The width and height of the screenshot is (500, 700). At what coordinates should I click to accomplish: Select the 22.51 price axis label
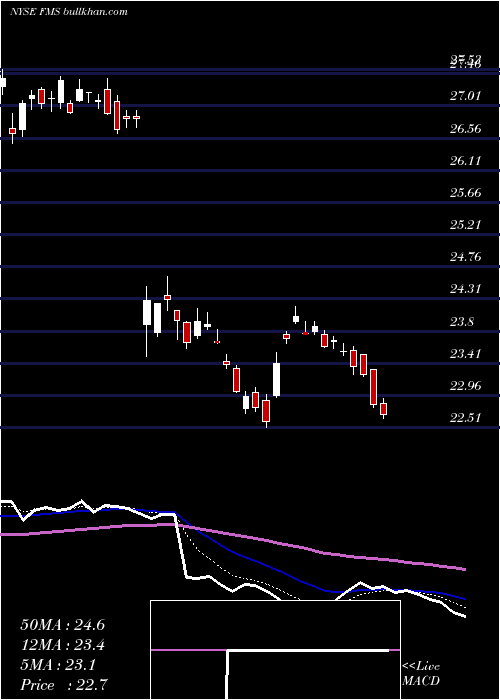(x=466, y=418)
